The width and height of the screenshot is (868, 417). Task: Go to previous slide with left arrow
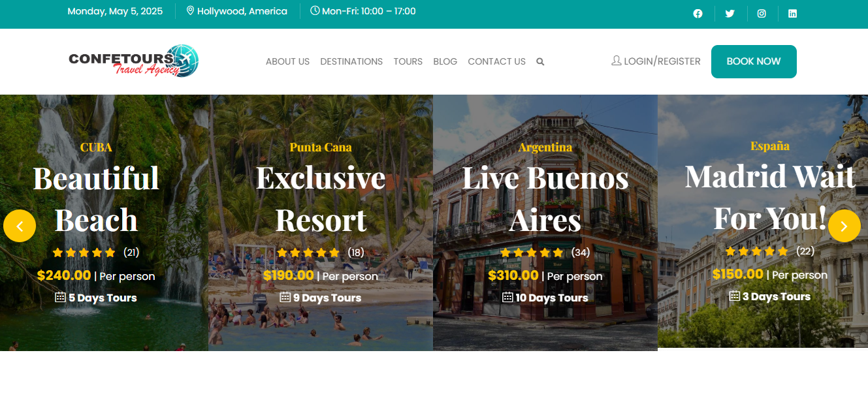point(20,226)
